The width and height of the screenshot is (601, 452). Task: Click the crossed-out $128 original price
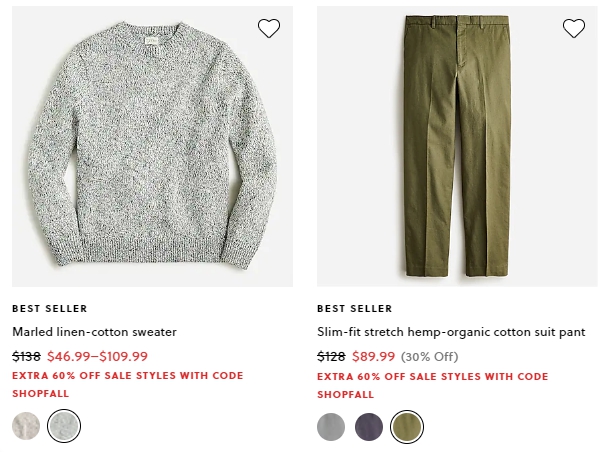(331, 357)
